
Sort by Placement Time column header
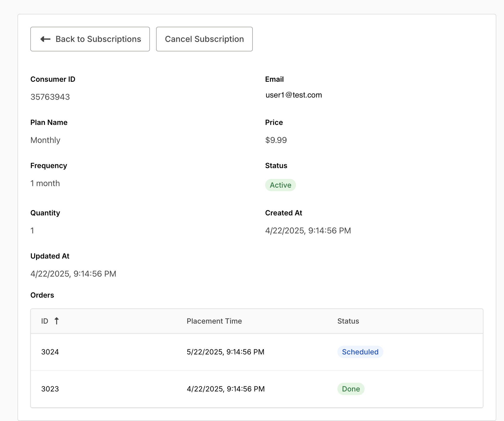(214, 321)
